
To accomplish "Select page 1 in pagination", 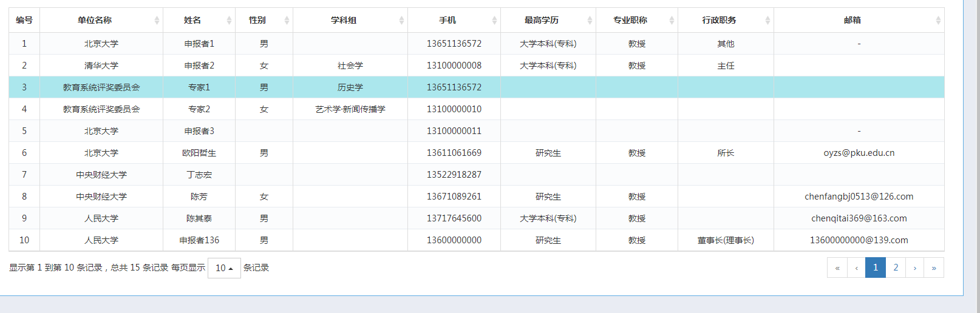I will [x=876, y=268].
